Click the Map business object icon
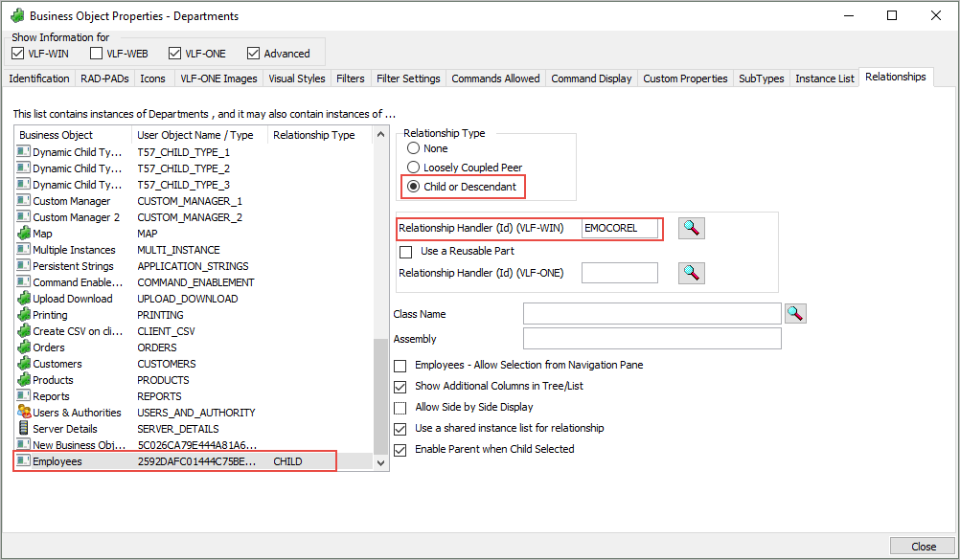 24,234
